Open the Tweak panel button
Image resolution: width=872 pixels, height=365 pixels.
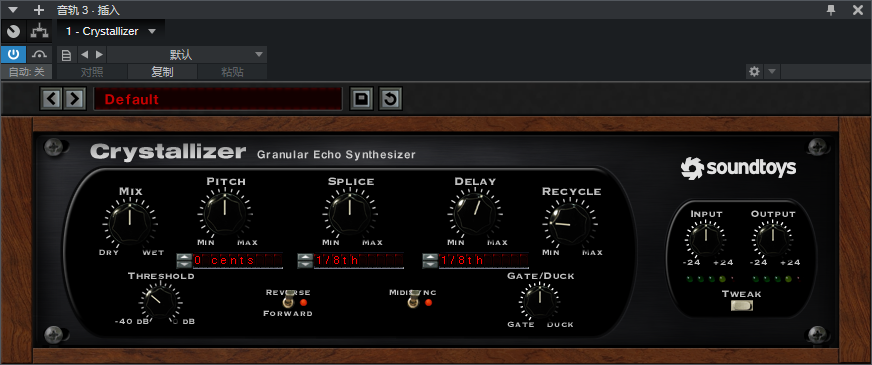click(741, 305)
